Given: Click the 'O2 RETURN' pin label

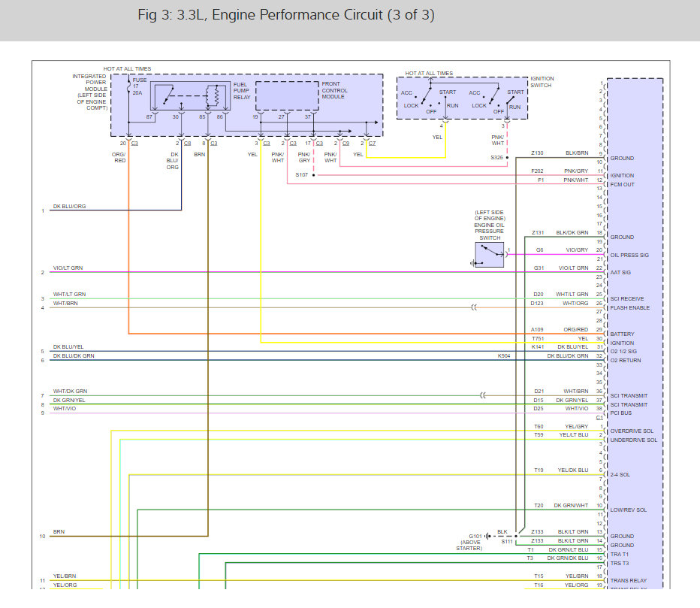Looking at the screenshot, I should (x=626, y=360).
